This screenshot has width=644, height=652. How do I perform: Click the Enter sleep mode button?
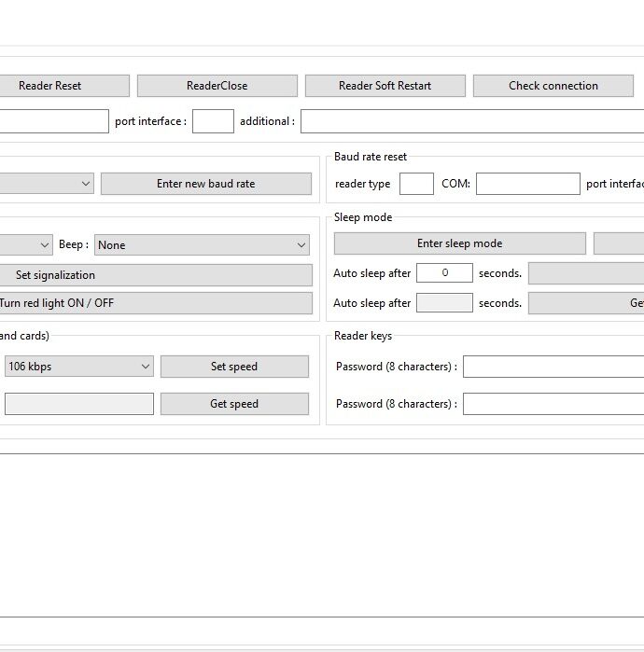460,243
